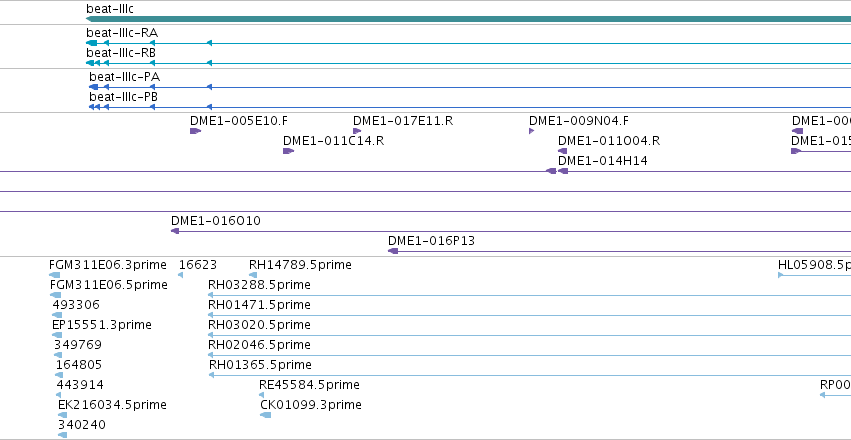Select the DME1-011O04.R arrow glyph
This screenshot has height=440, width=851.
pyautogui.click(x=563, y=151)
